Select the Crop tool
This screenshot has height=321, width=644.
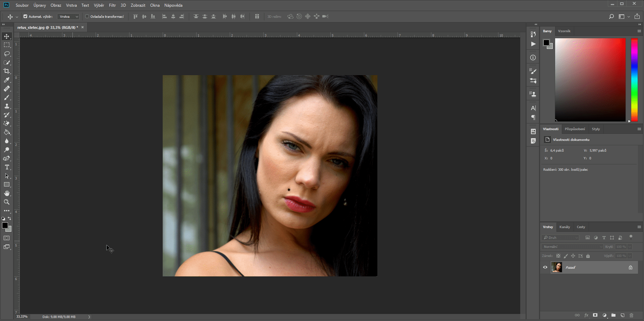coord(7,71)
